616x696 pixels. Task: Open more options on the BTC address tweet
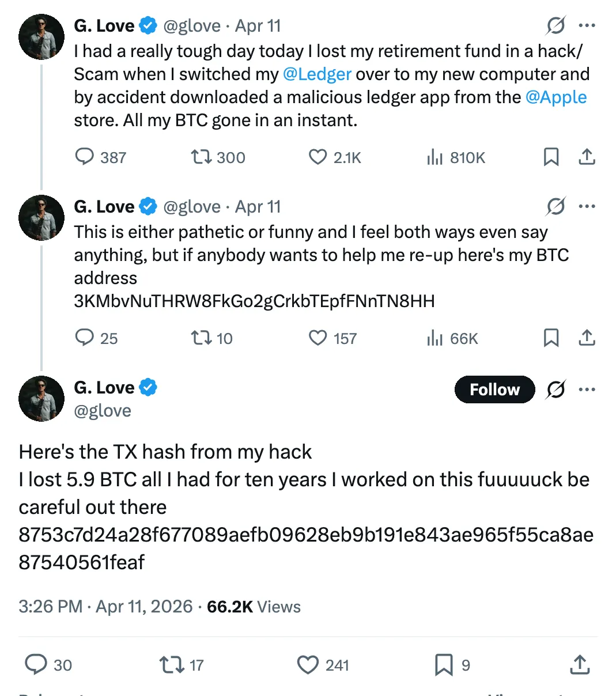tap(587, 207)
